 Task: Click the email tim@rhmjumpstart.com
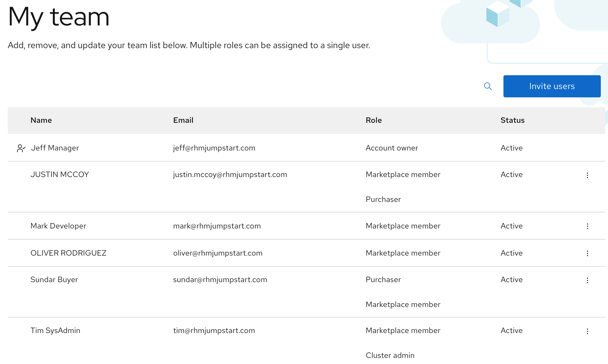(214, 331)
